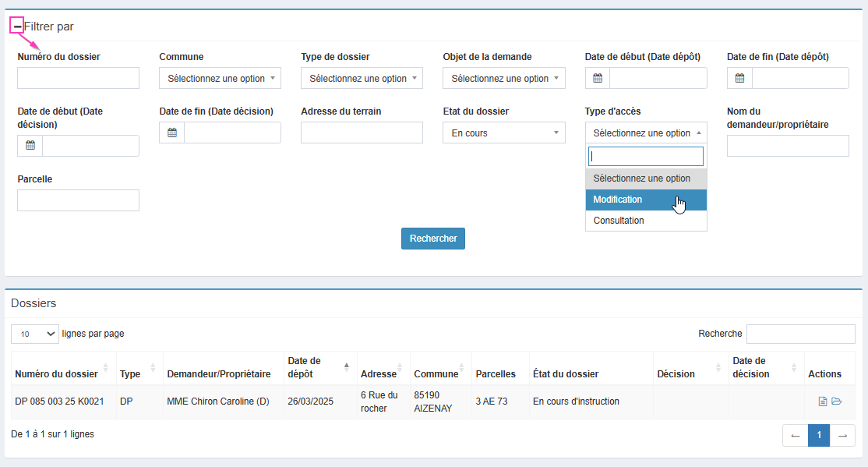Click the open folder icon for the dossier

(x=837, y=402)
